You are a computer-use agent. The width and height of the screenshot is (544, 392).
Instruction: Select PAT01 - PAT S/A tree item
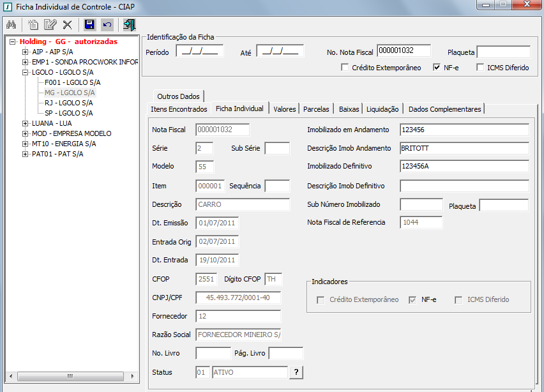57,154
